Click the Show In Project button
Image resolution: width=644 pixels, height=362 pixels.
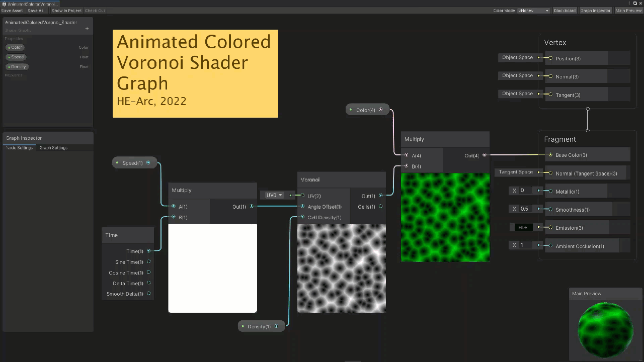(66, 11)
